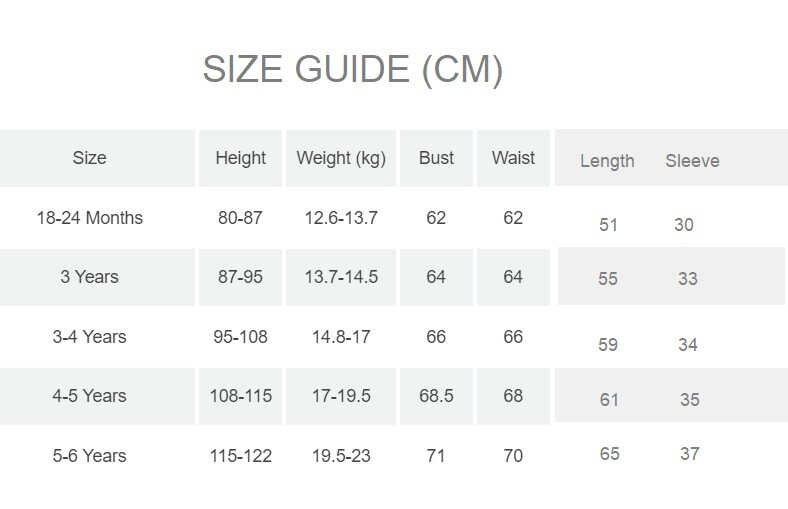Viewport: 788px width, 509px height.
Task: Select the 18-24 Months size row label
Action: [x=89, y=218]
